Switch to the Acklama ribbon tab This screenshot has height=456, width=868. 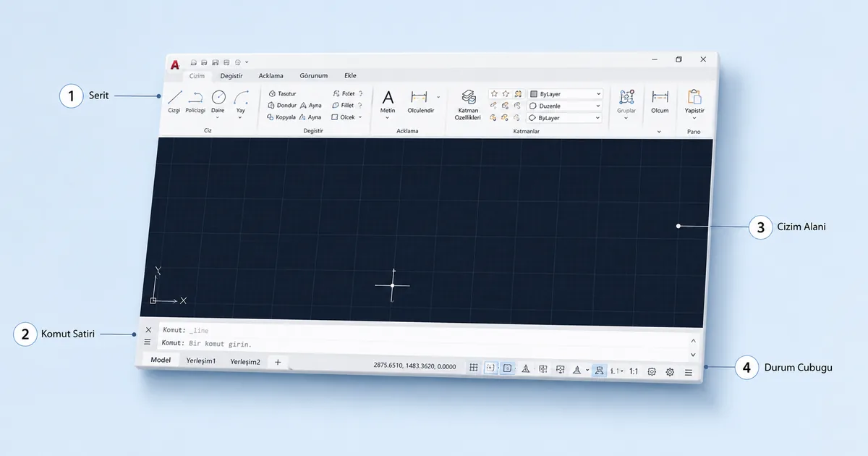pyautogui.click(x=271, y=75)
